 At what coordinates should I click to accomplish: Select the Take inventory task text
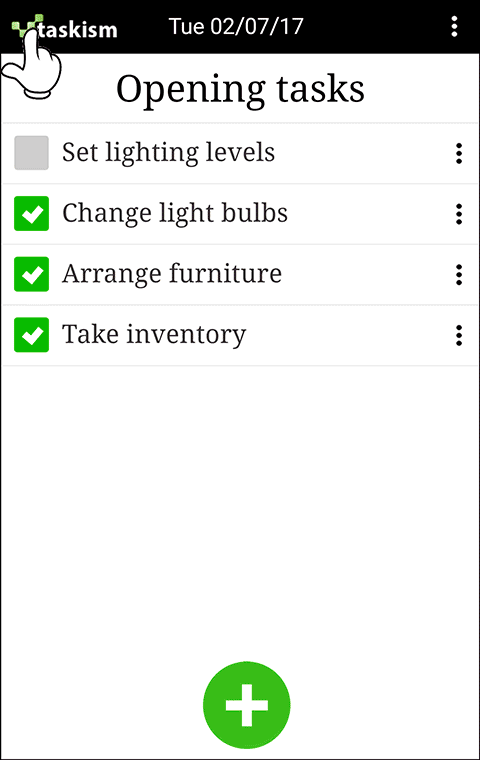[154, 335]
